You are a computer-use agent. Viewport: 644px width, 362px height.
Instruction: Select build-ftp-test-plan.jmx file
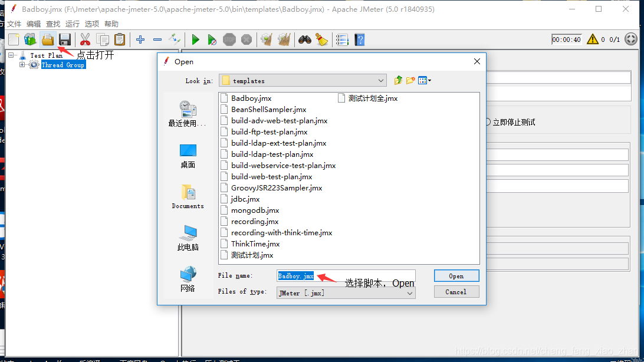tap(264, 131)
